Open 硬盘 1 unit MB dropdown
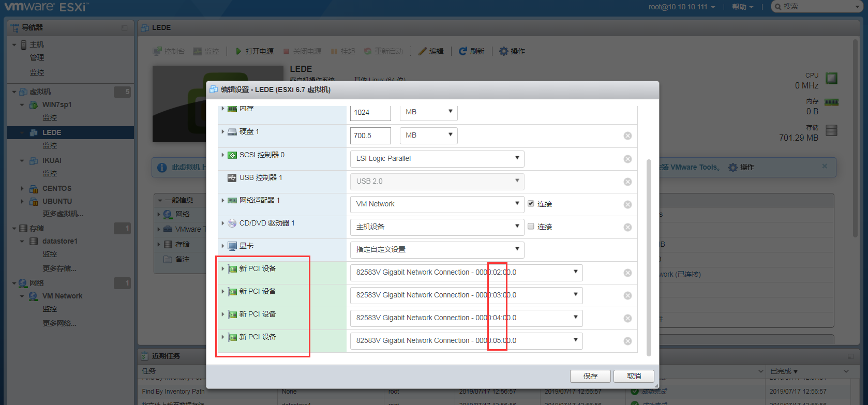868x405 pixels. click(428, 135)
